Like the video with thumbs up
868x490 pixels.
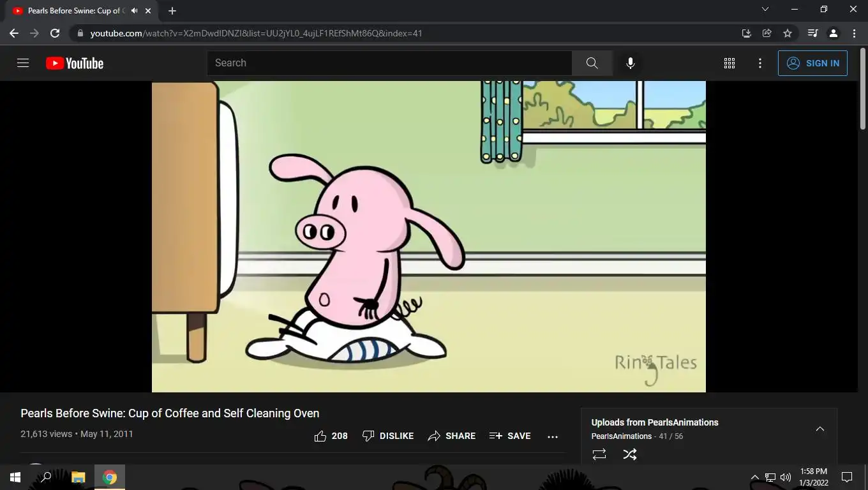click(331, 436)
